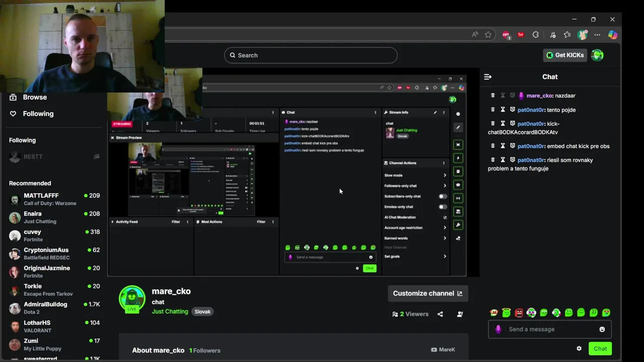Click the red extension icon beside ABP
This screenshot has height=362, width=644.
point(521,35)
